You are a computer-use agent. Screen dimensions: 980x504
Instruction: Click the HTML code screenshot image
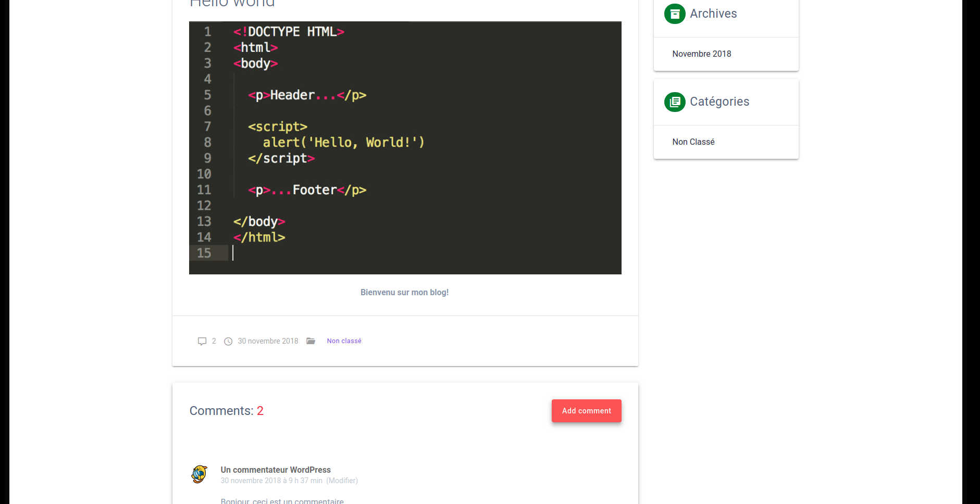(405, 147)
